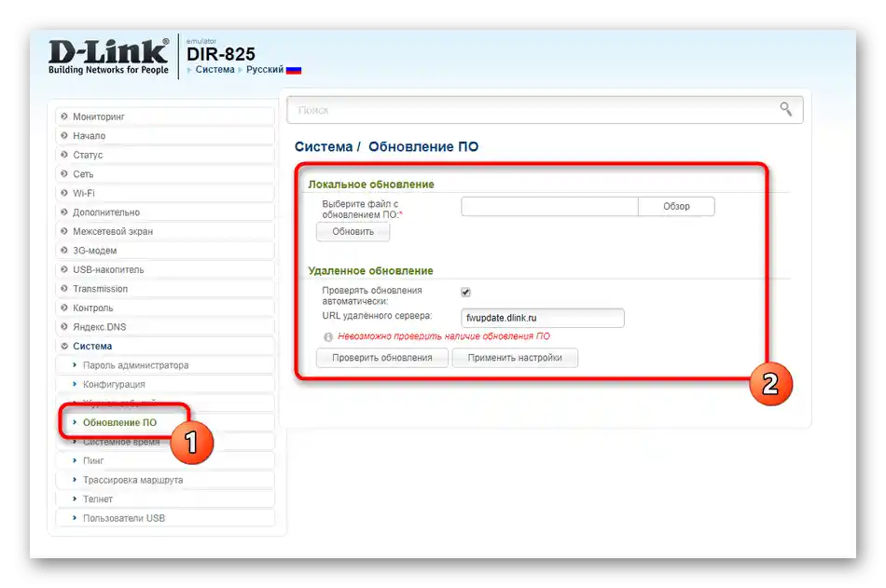Open the Телнет page
Viewport: 886px width, 588px height.
(x=165, y=499)
